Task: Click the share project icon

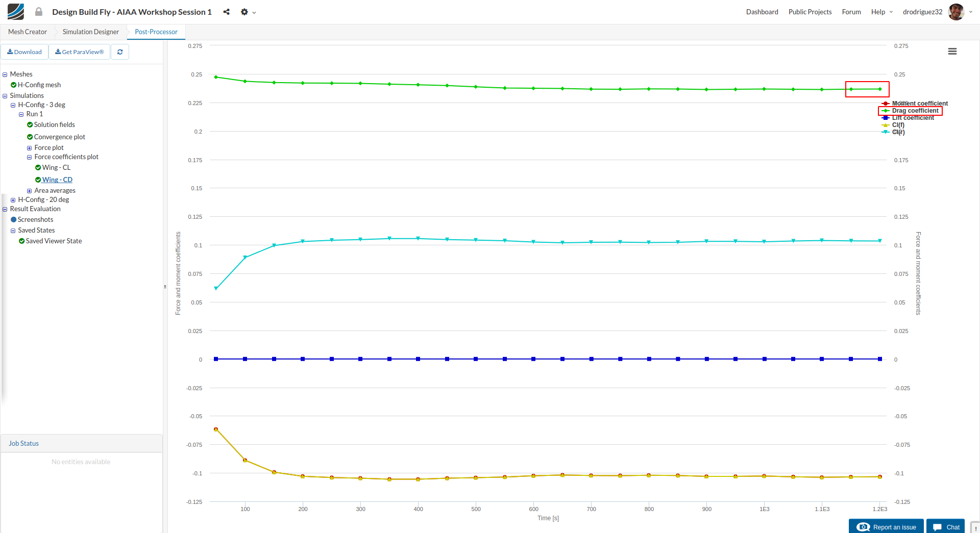Action: pyautogui.click(x=226, y=12)
